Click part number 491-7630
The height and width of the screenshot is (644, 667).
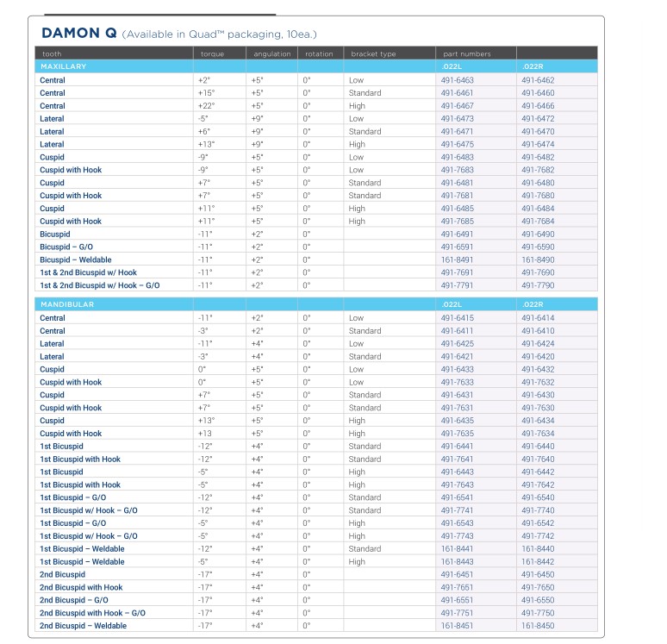(x=538, y=408)
